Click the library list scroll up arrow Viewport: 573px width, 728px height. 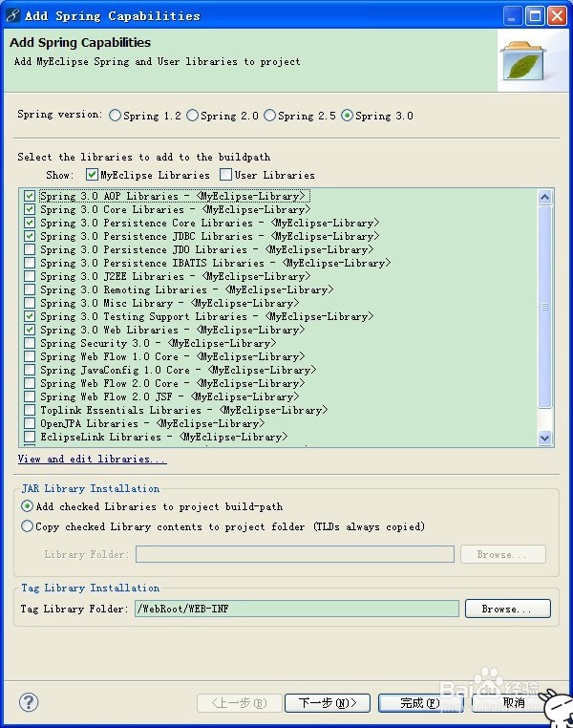pos(544,197)
